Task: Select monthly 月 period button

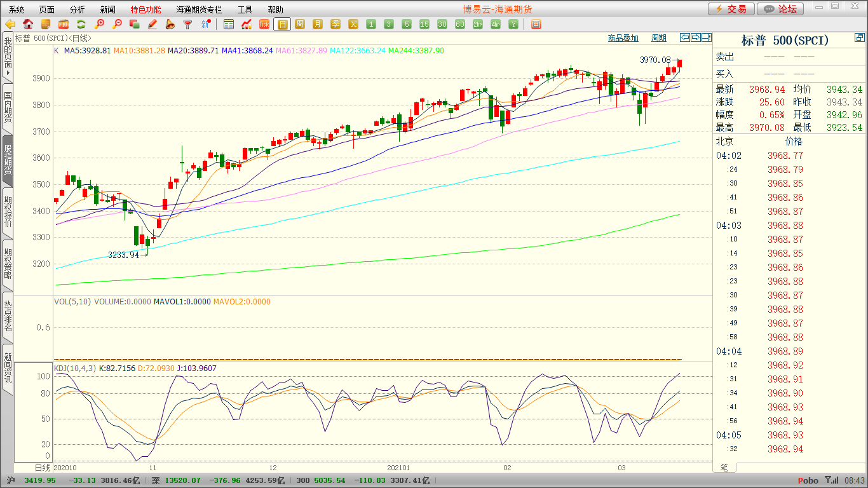Action: click(318, 24)
